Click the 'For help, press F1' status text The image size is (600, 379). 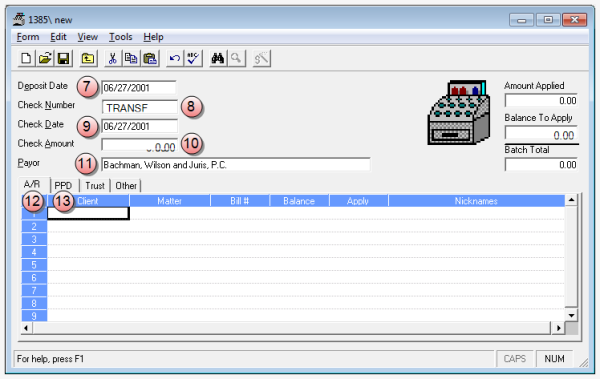tap(50, 359)
